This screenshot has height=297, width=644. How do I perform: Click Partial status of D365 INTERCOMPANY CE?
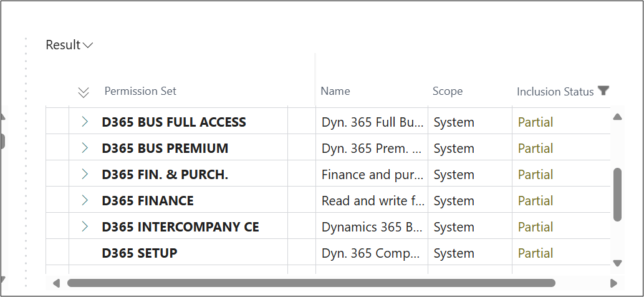click(x=535, y=227)
